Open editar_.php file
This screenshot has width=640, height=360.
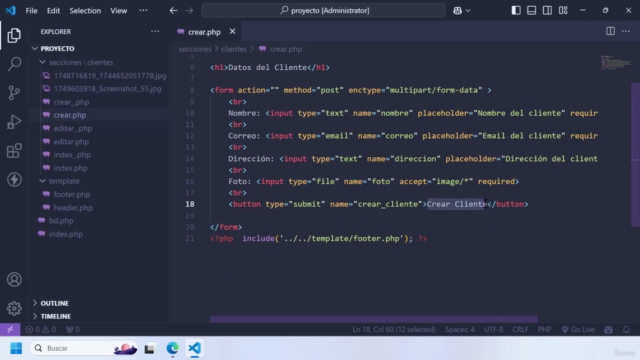[x=73, y=128]
